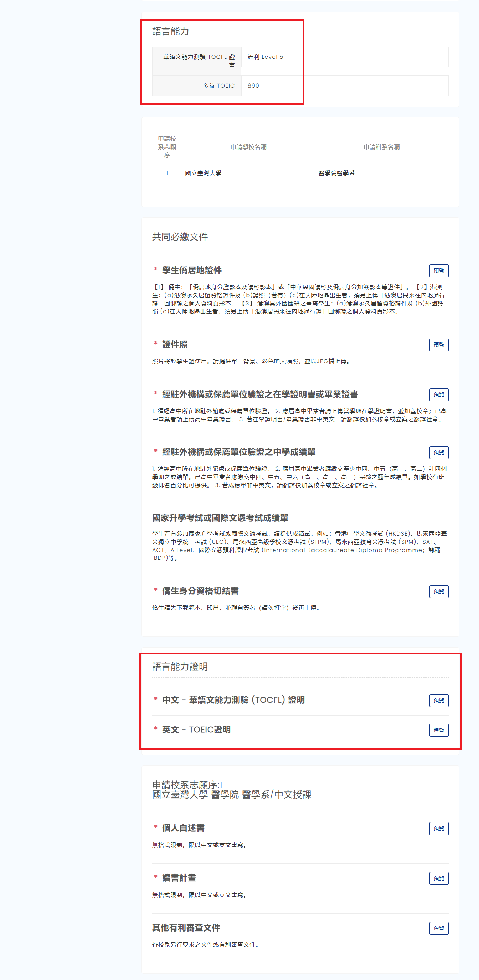This screenshot has height=980, width=479.
Task: Click the TOEIC score 890 field
Action: click(x=345, y=86)
